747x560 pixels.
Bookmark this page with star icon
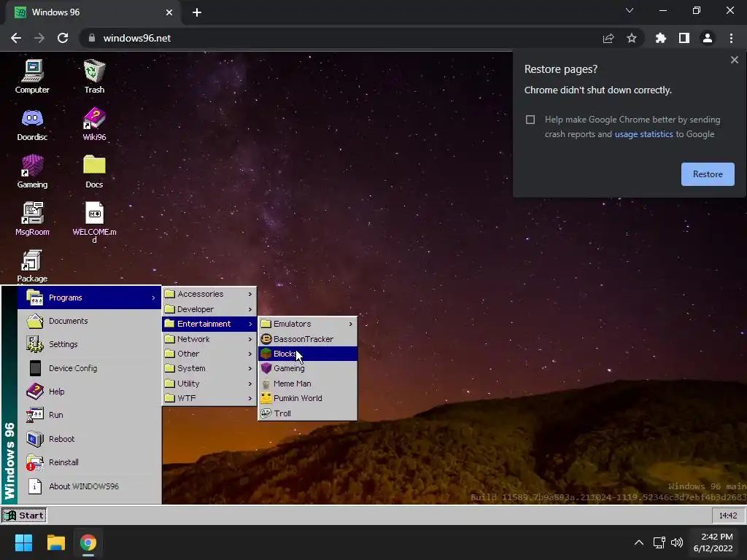[632, 38]
